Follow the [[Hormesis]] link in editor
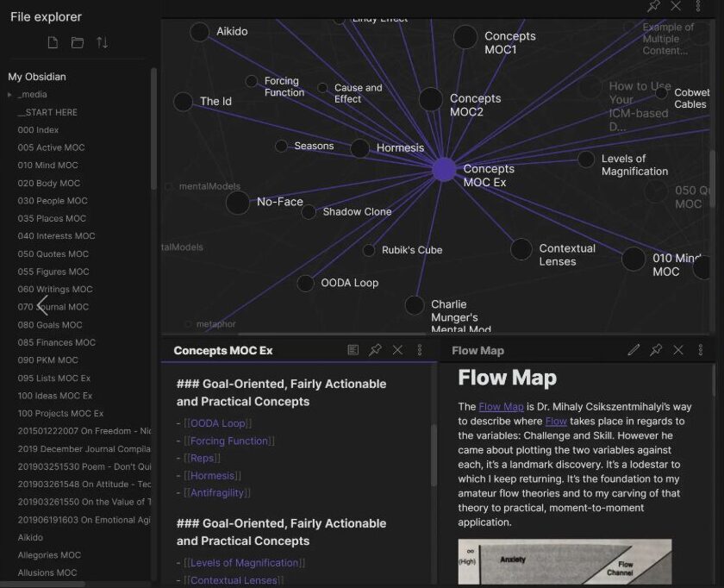Image resolution: width=724 pixels, height=588 pixels. (212, 475)
